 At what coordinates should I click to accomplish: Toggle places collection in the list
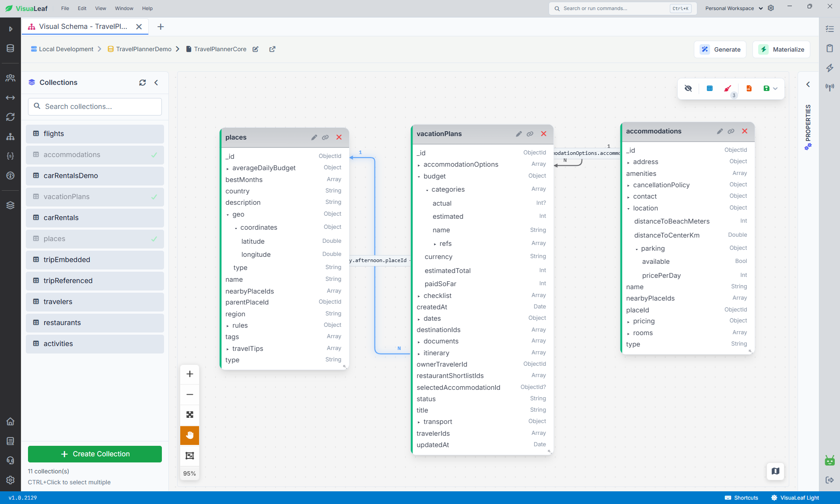pyautogui.click(x=95, y=239)
